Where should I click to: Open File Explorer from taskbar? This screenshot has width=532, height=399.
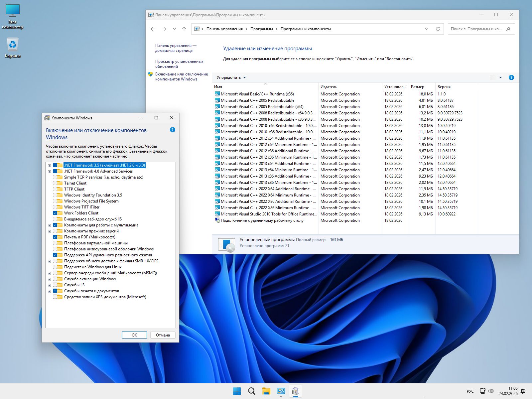(266, 391)
